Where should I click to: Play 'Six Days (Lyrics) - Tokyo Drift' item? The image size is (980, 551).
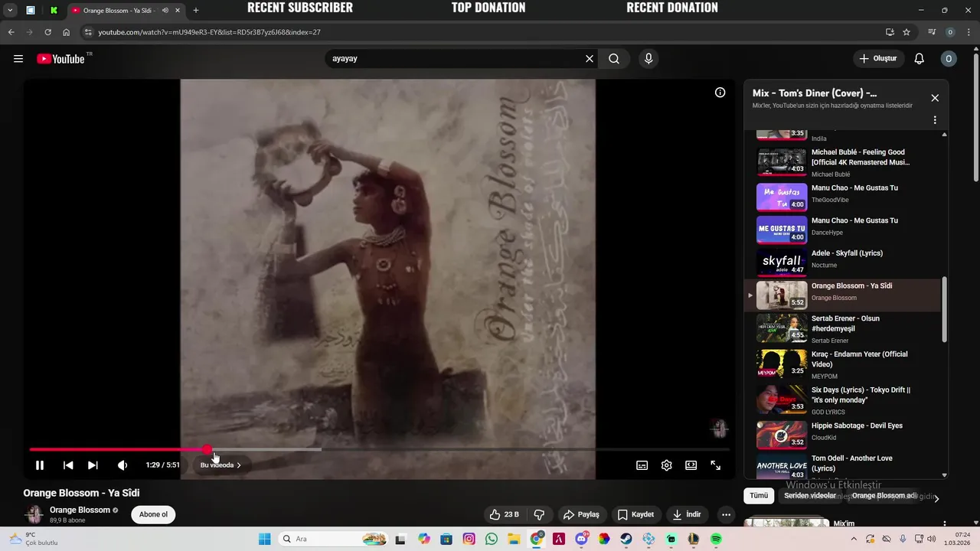[x=842, y=399]
